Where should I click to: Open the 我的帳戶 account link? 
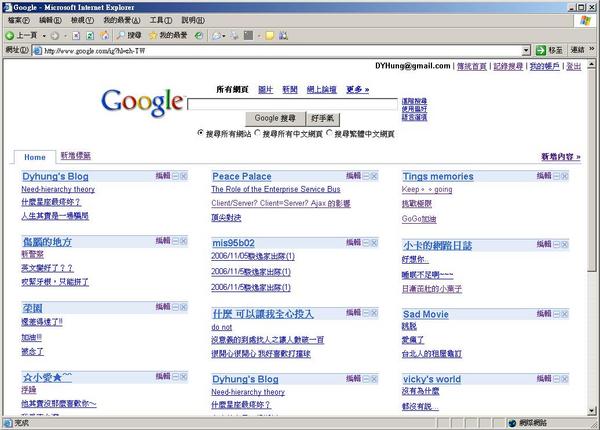click(x=544, y=66)
